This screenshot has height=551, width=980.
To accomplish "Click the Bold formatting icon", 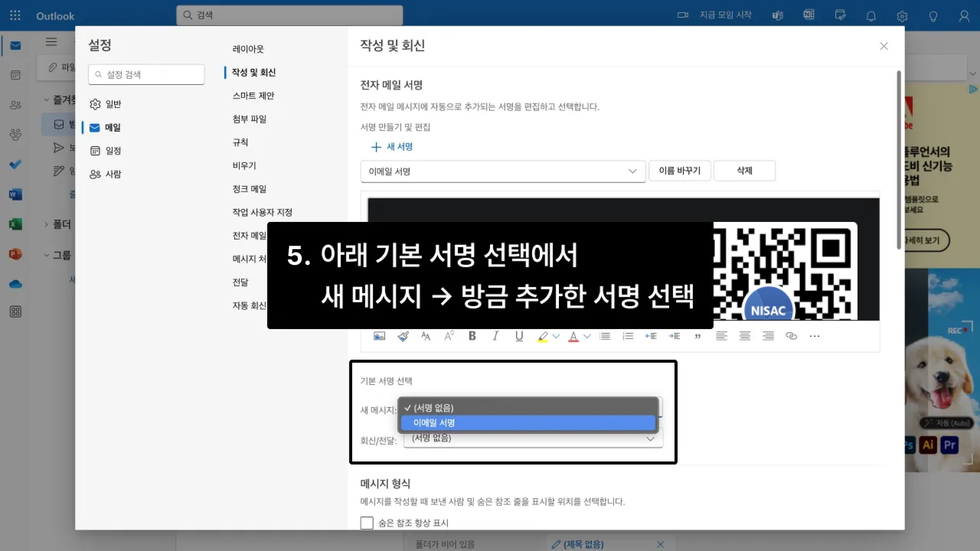I will click(472, 336).
